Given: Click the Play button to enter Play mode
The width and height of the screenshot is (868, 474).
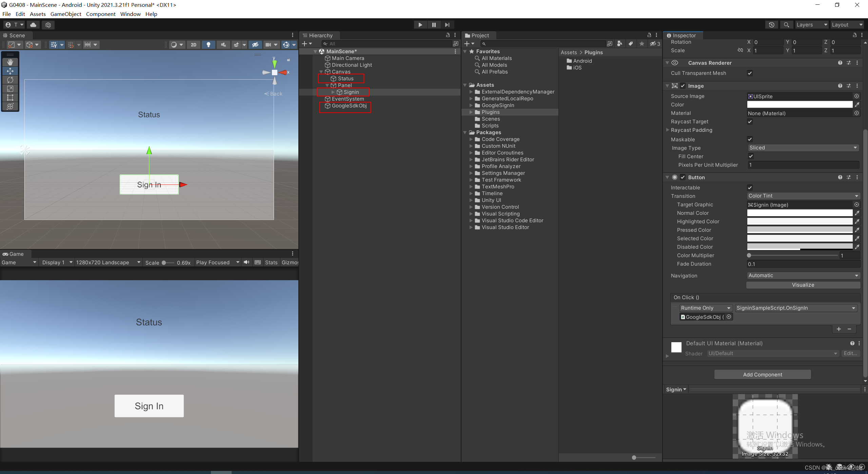Looking at the screenshot, I should click(420, 24).
